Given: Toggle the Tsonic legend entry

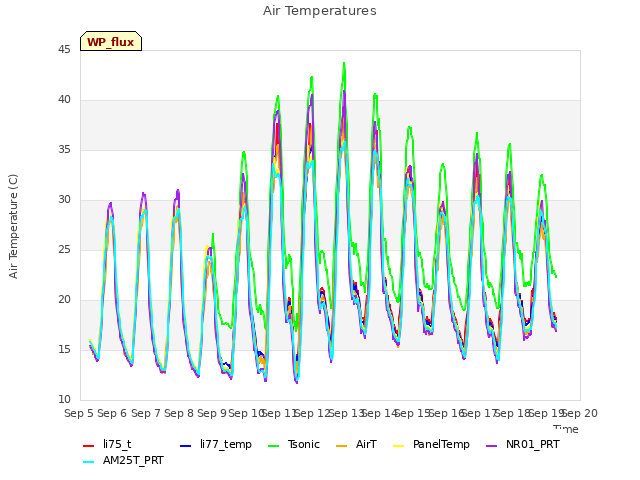Looking at the screenshot, I should click(293, 444).
